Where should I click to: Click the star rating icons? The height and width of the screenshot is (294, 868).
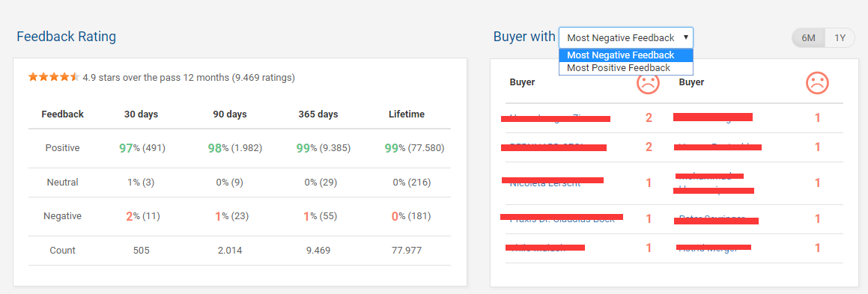[54, 77]
